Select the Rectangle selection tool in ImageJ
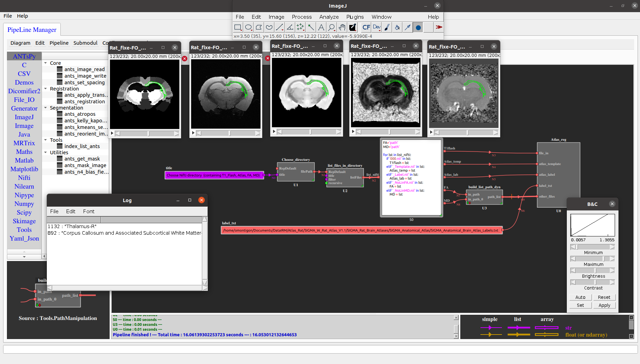The image size is (640, 364). coord(238,27)
